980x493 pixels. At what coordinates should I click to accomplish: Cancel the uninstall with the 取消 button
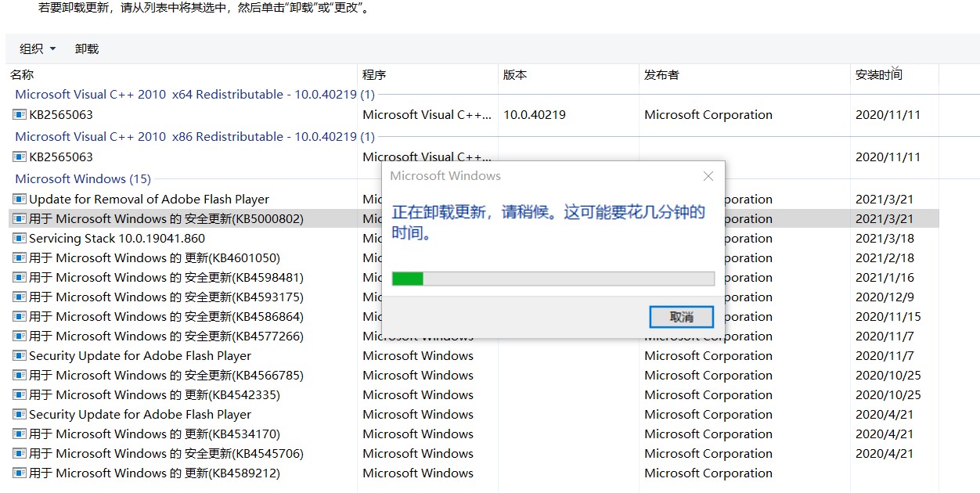point(682,317)
